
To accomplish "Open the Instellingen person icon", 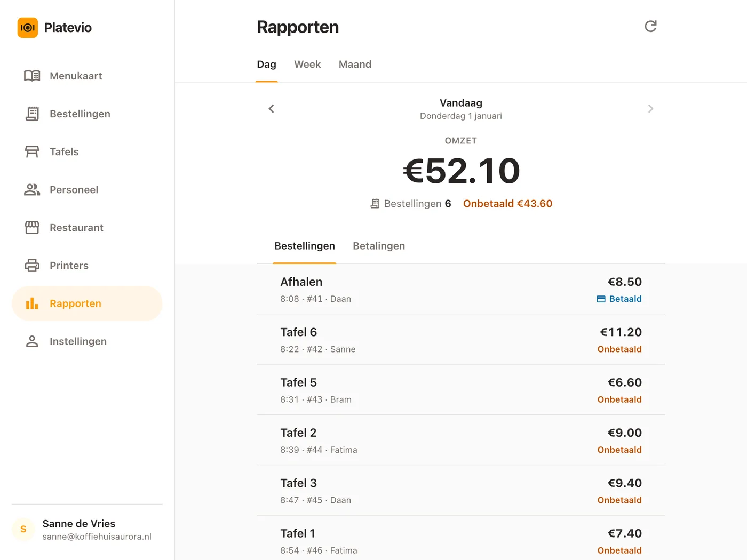I will point(32,341).
